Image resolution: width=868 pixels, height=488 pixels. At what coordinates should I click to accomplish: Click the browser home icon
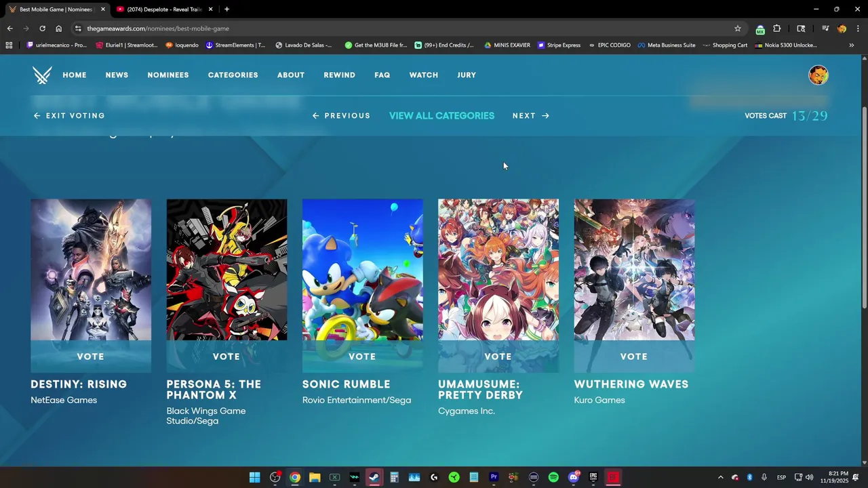58,28
